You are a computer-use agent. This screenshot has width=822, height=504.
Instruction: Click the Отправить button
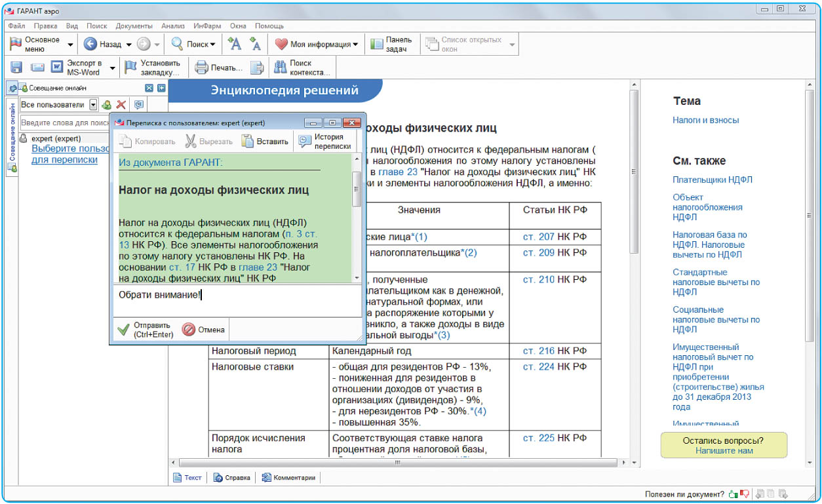point(145,330)
